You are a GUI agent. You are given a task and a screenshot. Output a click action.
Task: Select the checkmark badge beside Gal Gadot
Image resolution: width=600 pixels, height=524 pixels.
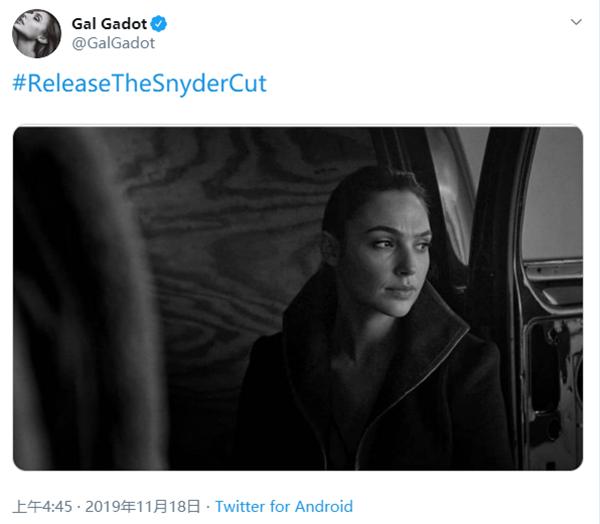[158, 24]
